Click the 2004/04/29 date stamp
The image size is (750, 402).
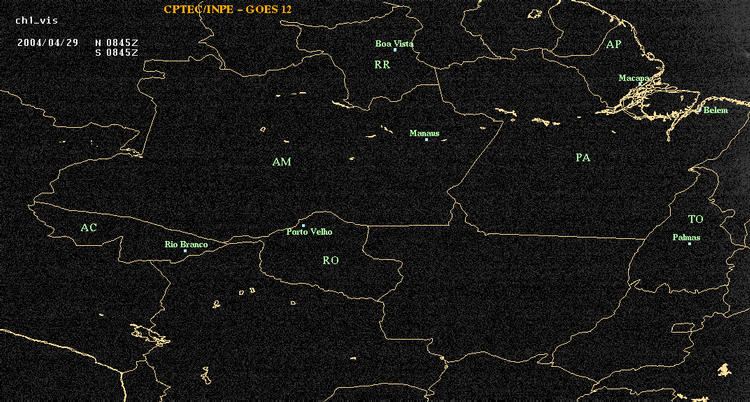(47, 42)
